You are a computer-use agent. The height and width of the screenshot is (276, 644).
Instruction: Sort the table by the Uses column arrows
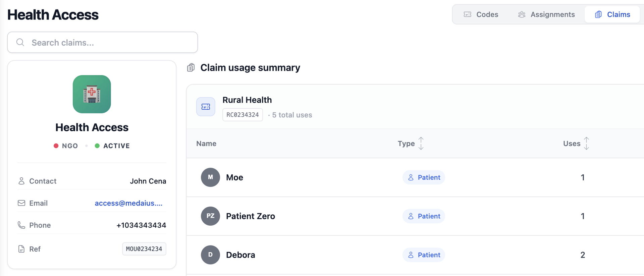[x=586, y=143]
